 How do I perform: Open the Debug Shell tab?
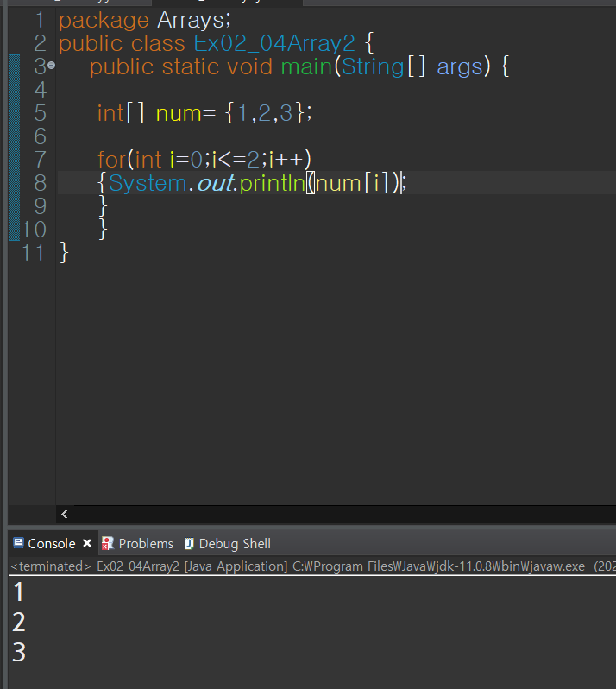[235, 544]
